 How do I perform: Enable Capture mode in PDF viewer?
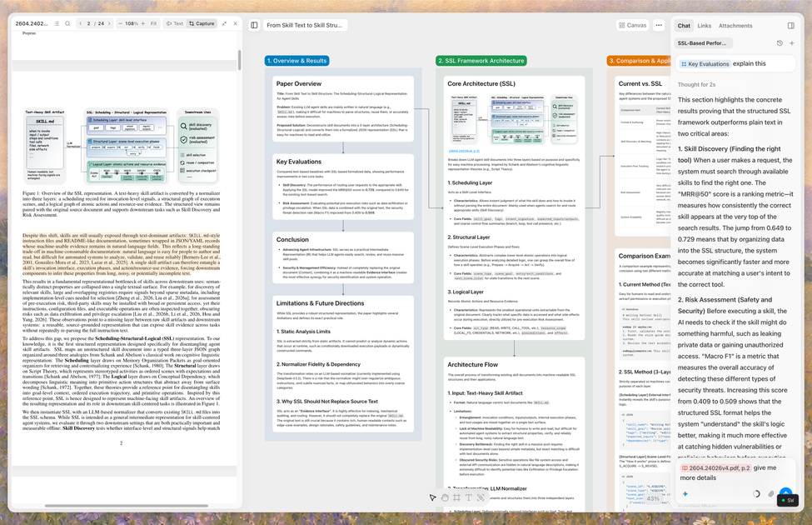(202, 23)
